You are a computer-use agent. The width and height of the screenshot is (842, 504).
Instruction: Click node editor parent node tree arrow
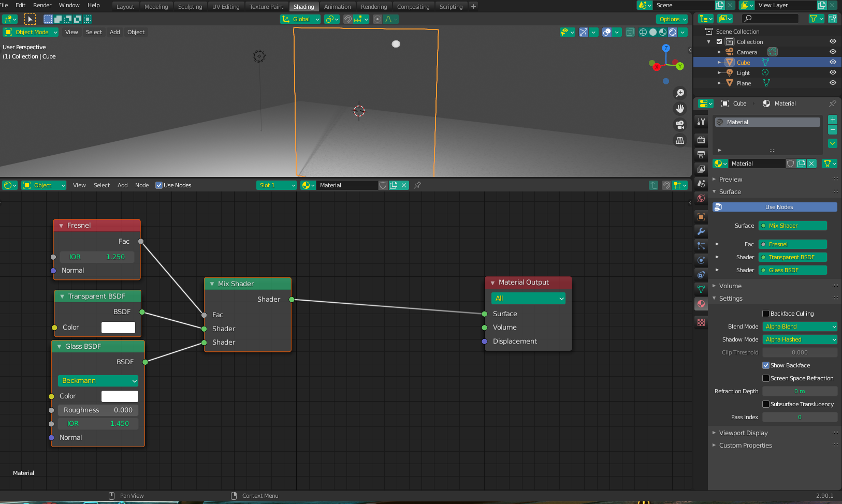[x=654, y=185]
